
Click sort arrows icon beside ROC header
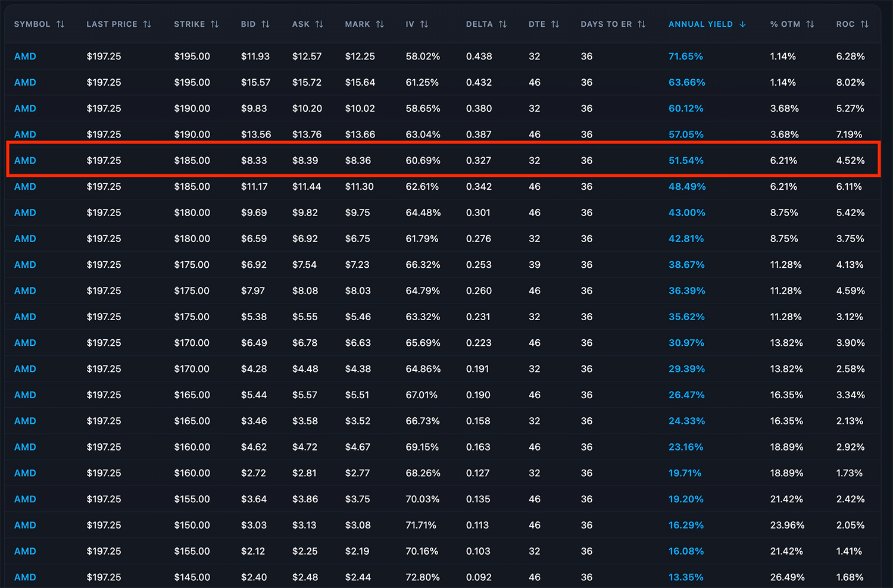(x=864, y=24)
